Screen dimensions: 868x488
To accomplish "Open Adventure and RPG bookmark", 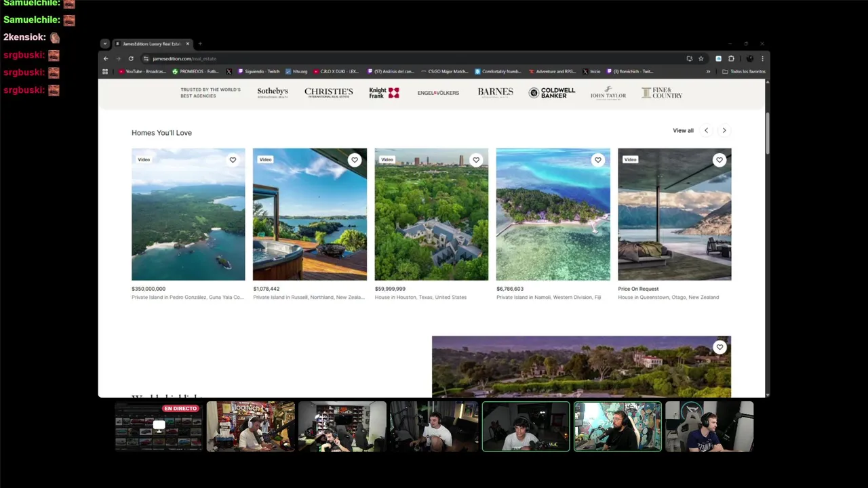I will (x=552, y=71).
